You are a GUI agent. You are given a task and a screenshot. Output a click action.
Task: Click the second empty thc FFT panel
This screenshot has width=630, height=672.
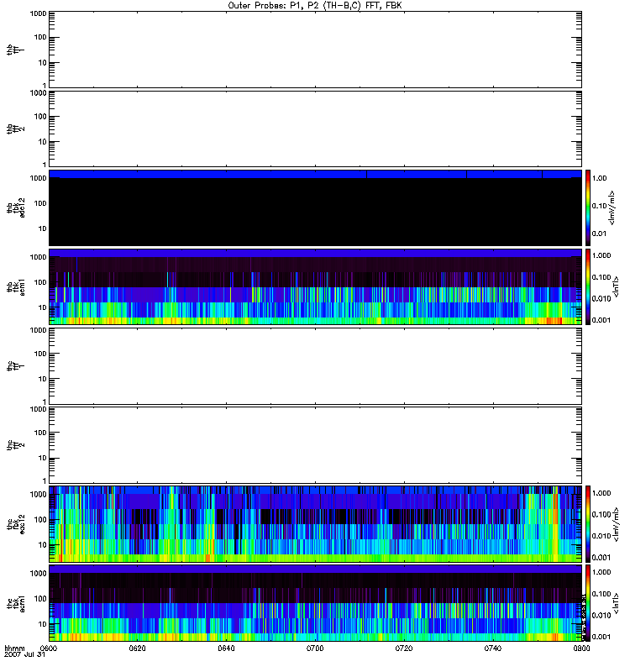coord(315,444)
